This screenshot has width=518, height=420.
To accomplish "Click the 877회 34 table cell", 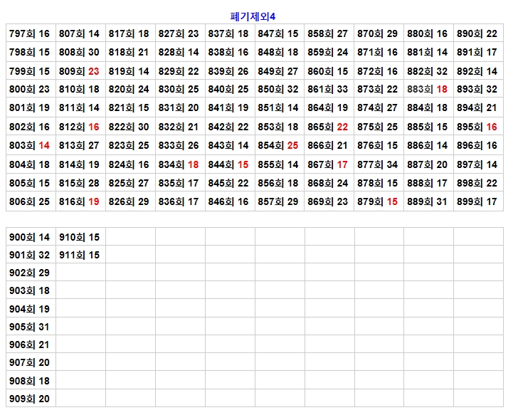I will click(x=378, y=164).
